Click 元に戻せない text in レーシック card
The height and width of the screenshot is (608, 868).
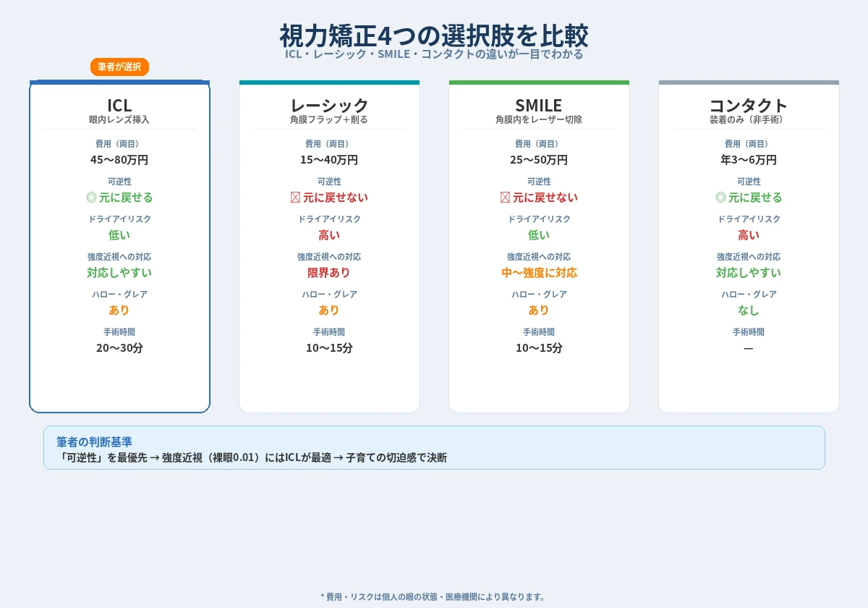pos(336,198)
